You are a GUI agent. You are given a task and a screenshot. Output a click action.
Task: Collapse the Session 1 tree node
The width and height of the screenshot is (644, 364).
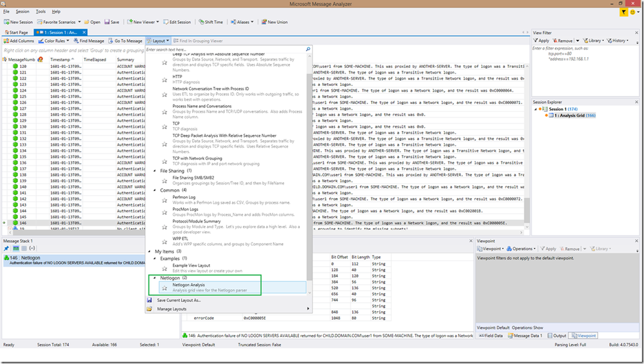[x=536, y=110]
